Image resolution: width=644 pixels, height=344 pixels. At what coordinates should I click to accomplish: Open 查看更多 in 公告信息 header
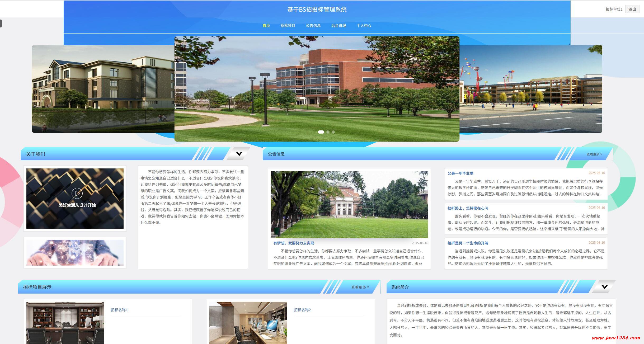click(x=594, y=154)
